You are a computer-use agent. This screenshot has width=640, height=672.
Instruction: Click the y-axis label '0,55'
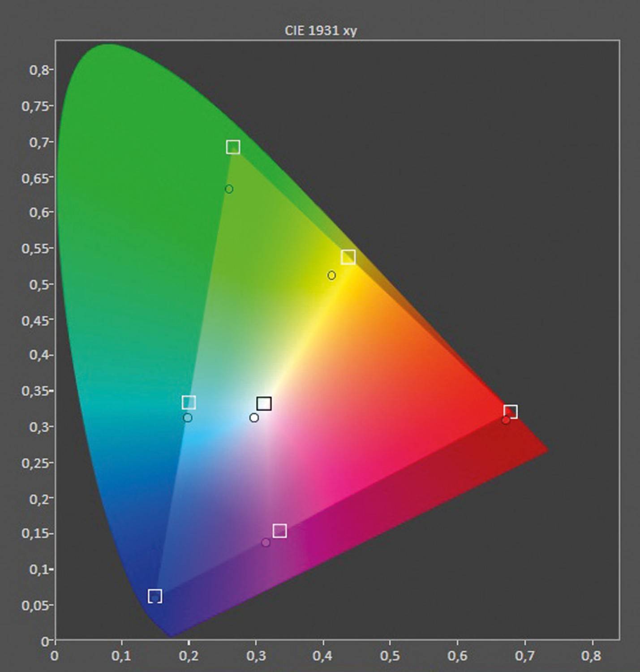[x=36, y=248]
